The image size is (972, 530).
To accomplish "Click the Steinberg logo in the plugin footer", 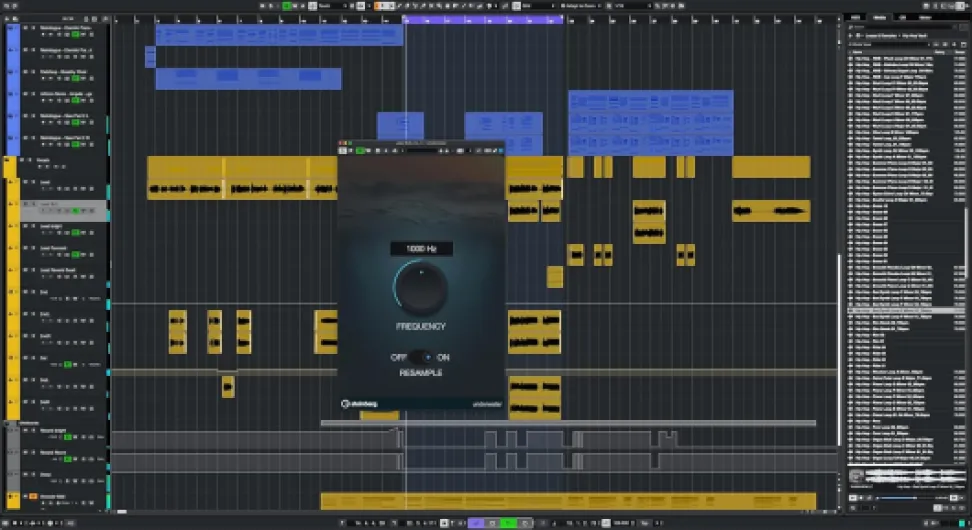I will coord(361,404).
